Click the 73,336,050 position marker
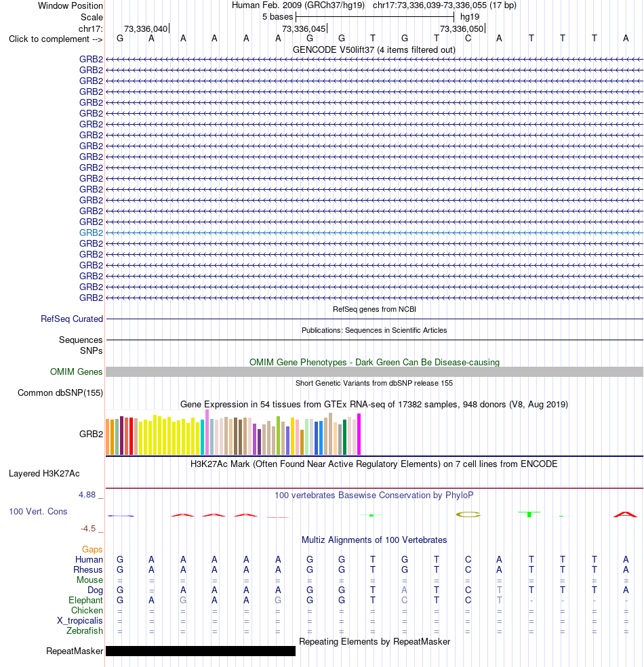 462,29
